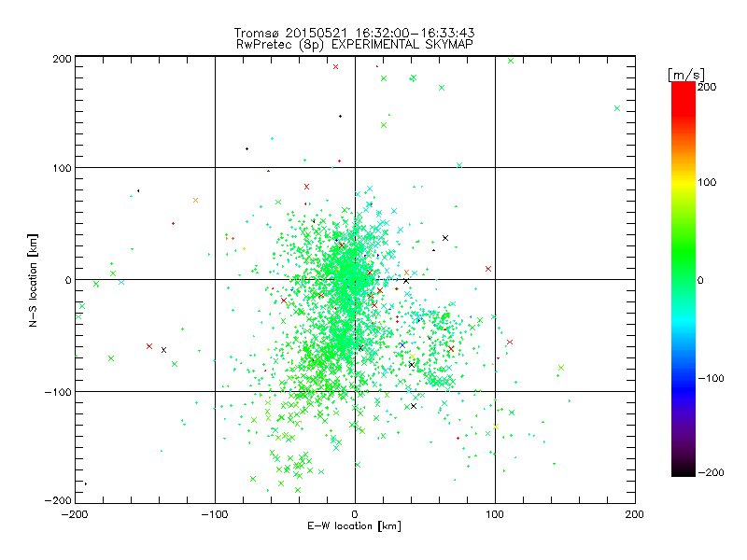Click the colorbar tick label '-200'
Screen dimensions: 747x560
[711, 473]
